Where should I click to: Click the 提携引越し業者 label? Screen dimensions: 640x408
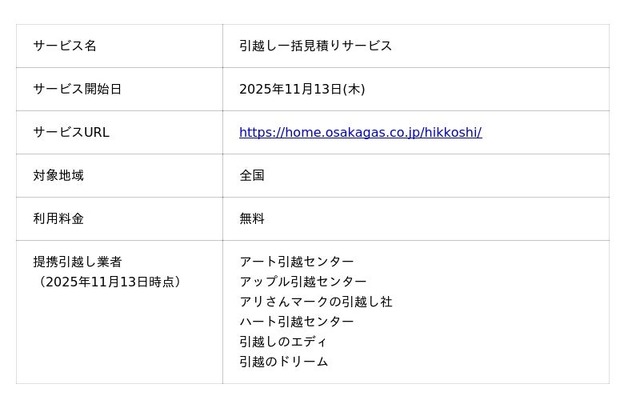(78, 261)
